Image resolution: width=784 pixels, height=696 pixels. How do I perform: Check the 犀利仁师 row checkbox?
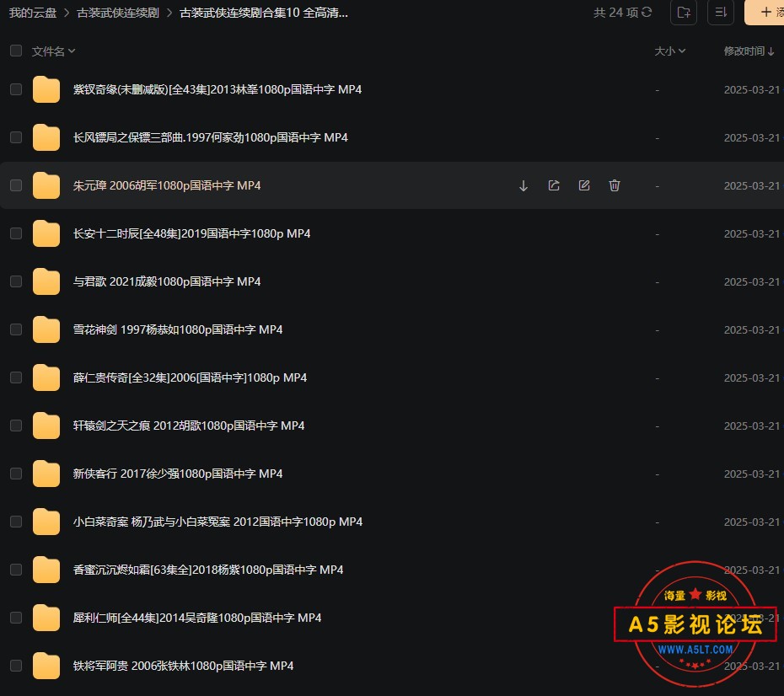click(x=16, y=617)
